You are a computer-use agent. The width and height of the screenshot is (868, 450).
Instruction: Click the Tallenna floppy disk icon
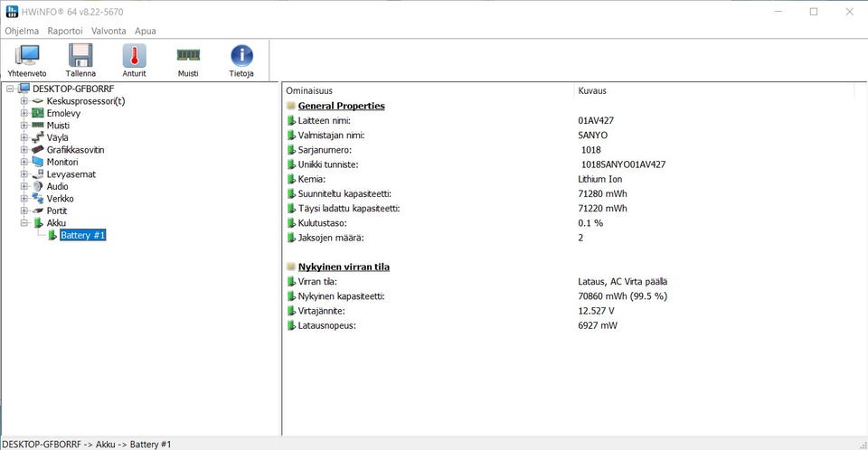pyautogui.click(x=80, y=55)
